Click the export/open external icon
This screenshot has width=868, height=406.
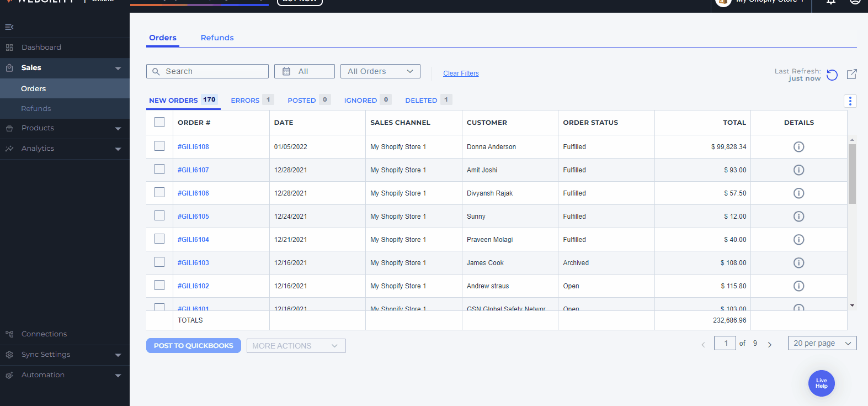coord(851,74)
